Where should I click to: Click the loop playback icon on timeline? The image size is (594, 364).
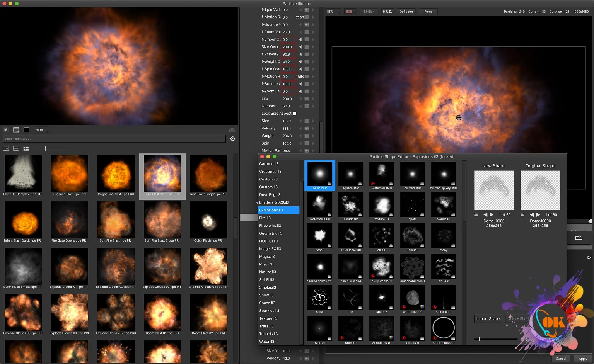579,238
